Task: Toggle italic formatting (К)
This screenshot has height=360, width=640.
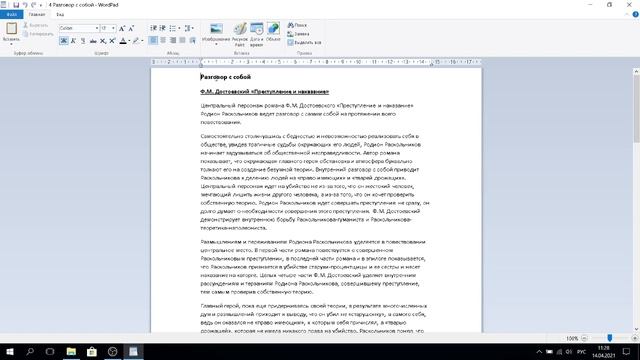Action: [73, 40]
